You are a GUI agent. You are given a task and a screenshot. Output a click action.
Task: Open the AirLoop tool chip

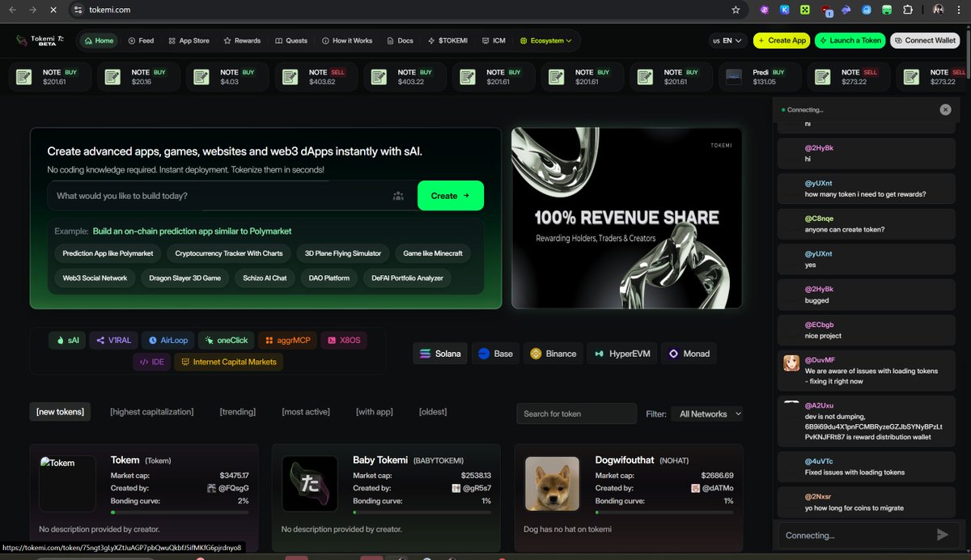[168, 341]
